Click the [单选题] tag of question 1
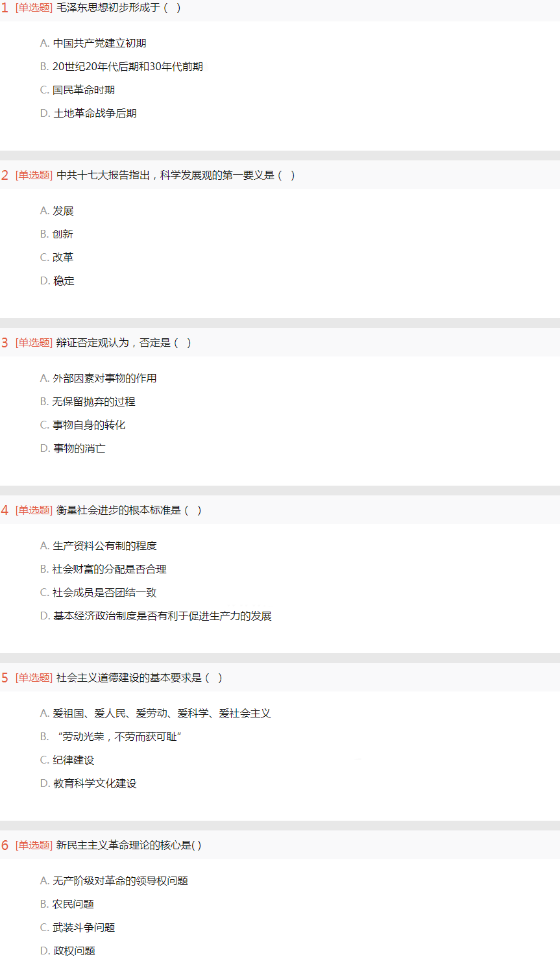Image resolution: width=560 pixels, height=959 pixels. [34, 8]
